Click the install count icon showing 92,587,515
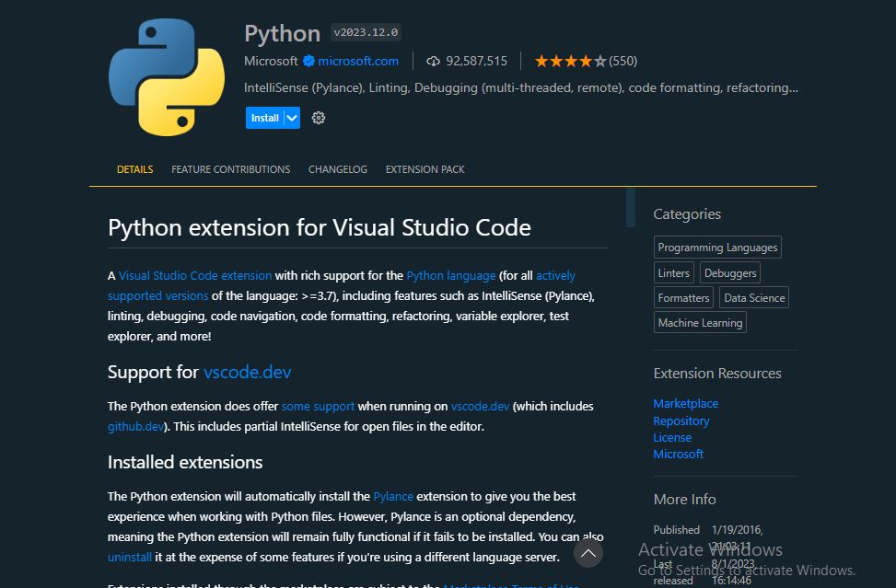 (x=433, y=61)
